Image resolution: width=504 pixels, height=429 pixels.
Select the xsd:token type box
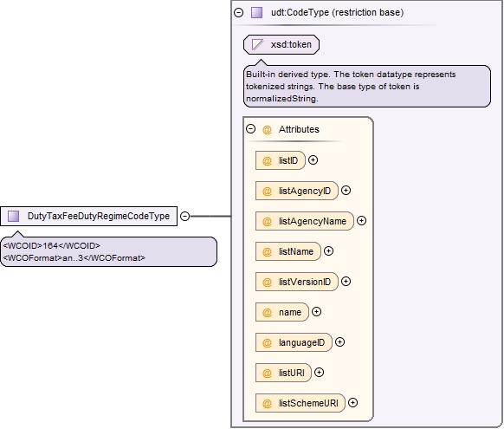point(281,45)
